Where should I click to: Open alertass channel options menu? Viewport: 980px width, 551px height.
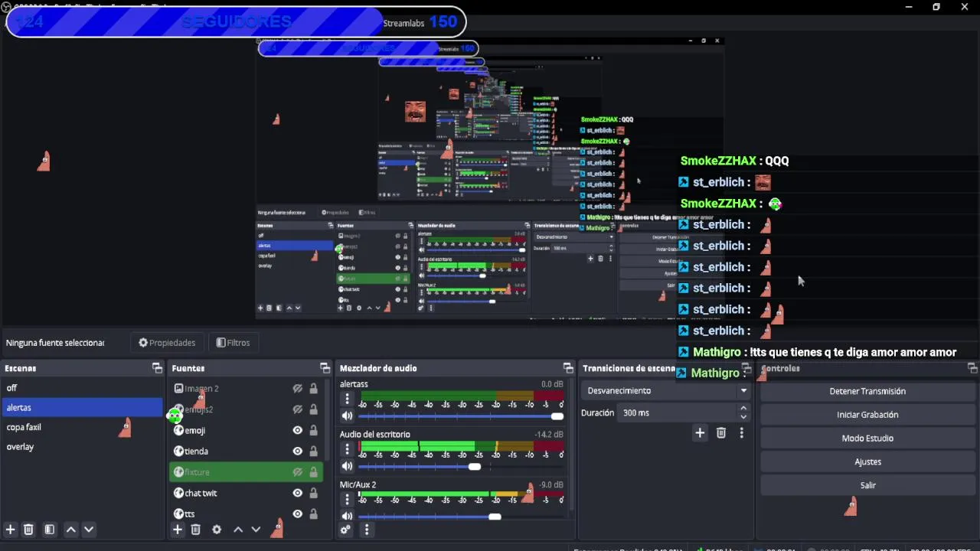coord(347,399)
